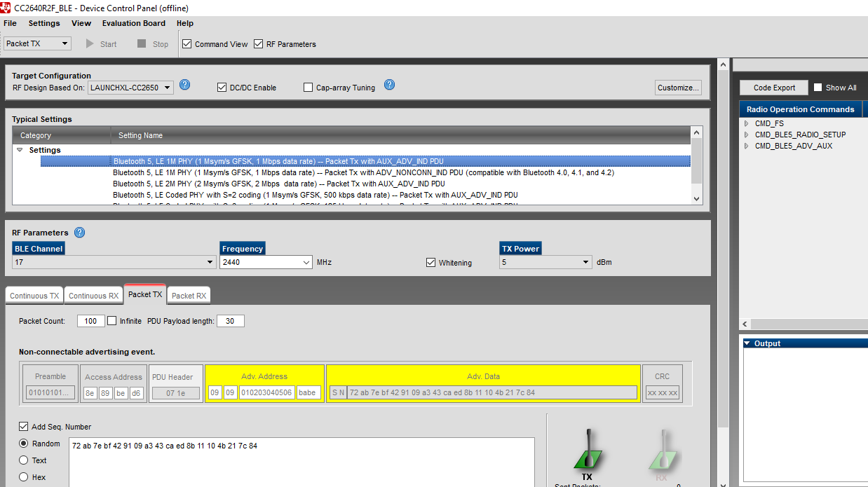Select the Text payload radio button
Viewport: 868px width, 487px height.
click(x=24, y=460)
